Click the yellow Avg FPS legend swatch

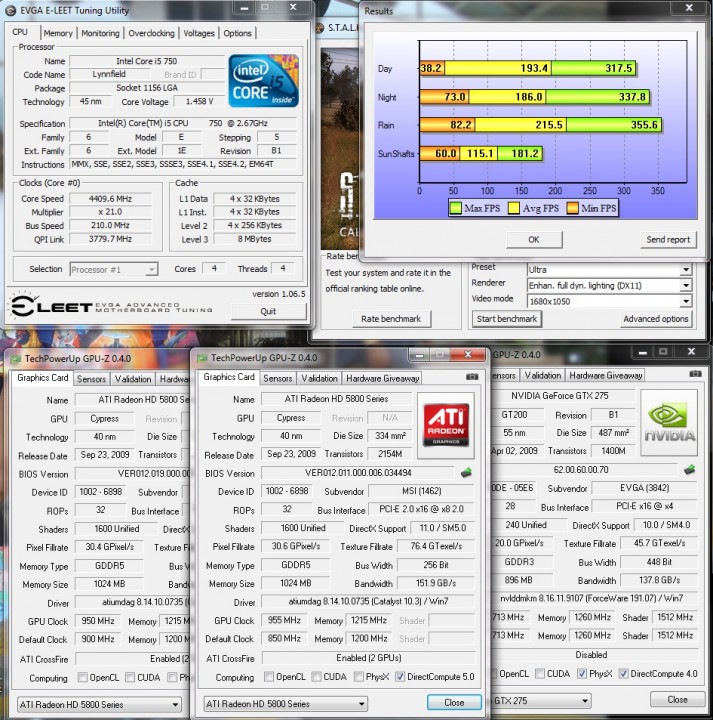tap(514, 208)
